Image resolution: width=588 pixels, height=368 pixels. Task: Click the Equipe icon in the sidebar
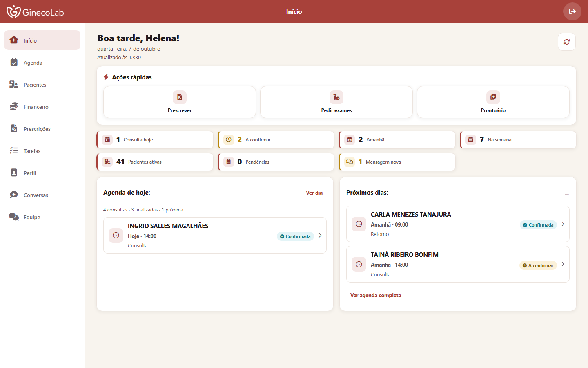click(x=14, y=217)
